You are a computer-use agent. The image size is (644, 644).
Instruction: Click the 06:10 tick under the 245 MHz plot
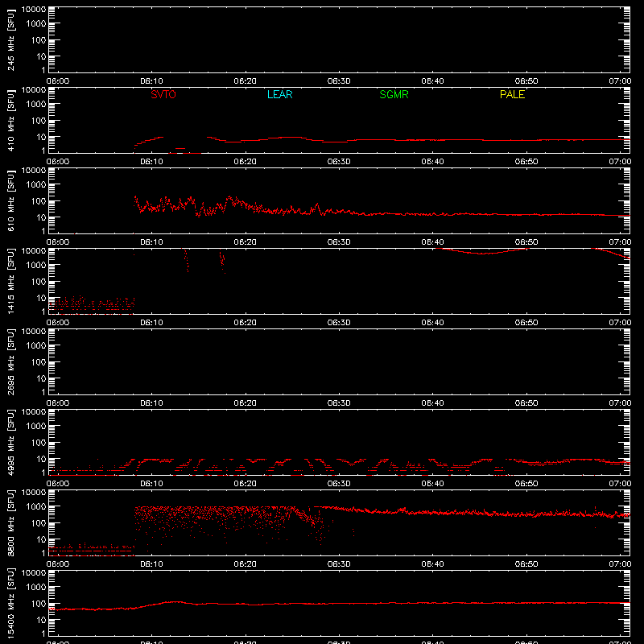click(151, 81)
